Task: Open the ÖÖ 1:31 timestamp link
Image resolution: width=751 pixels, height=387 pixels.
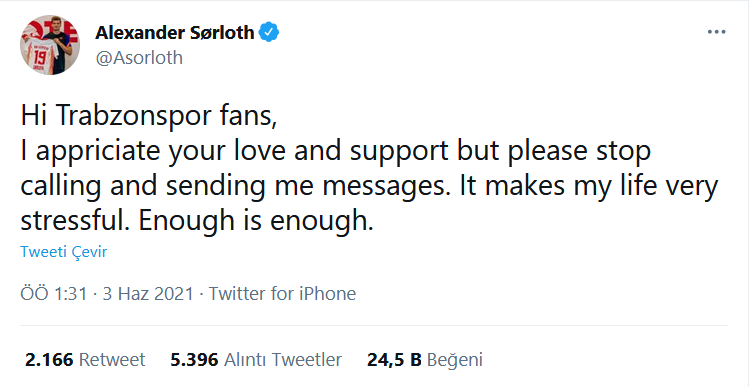Action: pos(54,294)
